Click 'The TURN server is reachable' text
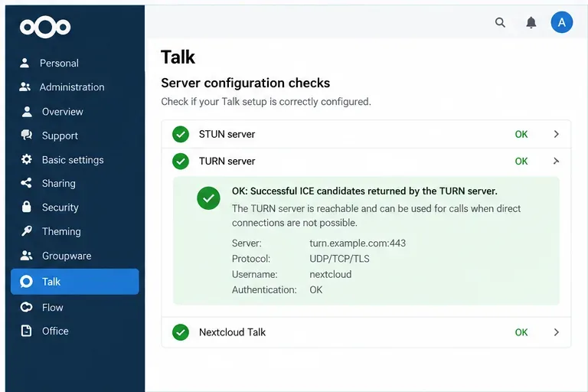 [x=376, y=216]
